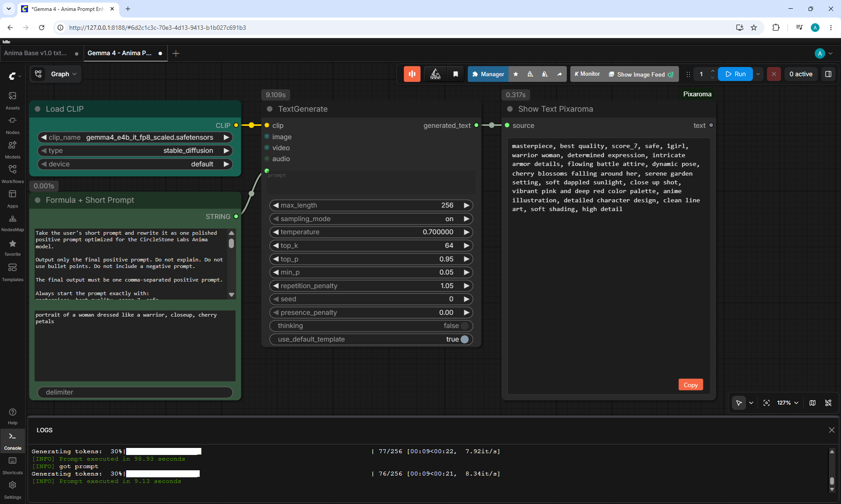Viewport: 841px width, 504px height.
Task: Open the Run options dropdown arrow
Action: [x=758, y=74]
